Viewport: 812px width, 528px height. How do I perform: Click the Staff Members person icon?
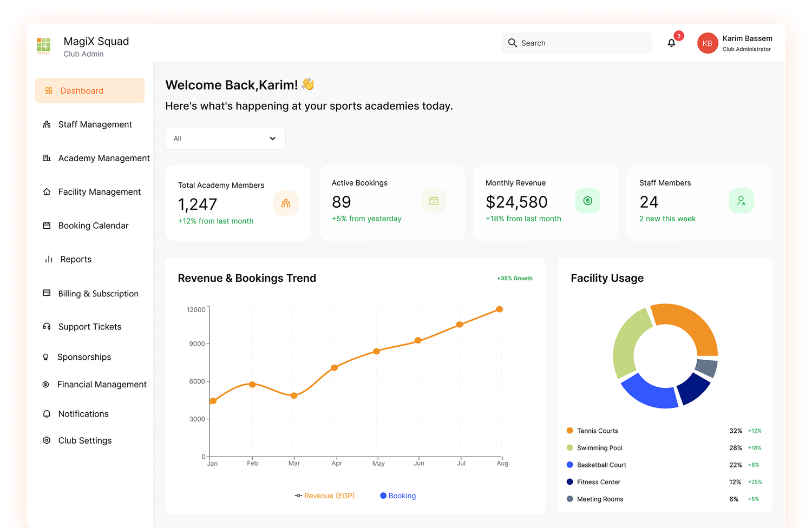pyautogui.click(x=742, y=201)
